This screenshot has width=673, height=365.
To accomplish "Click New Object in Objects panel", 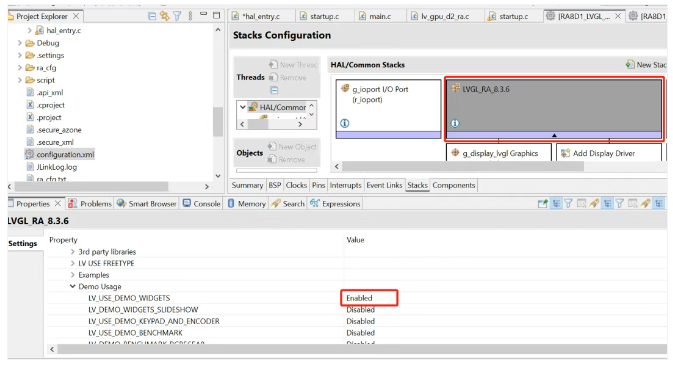I will tap(292, 146).
